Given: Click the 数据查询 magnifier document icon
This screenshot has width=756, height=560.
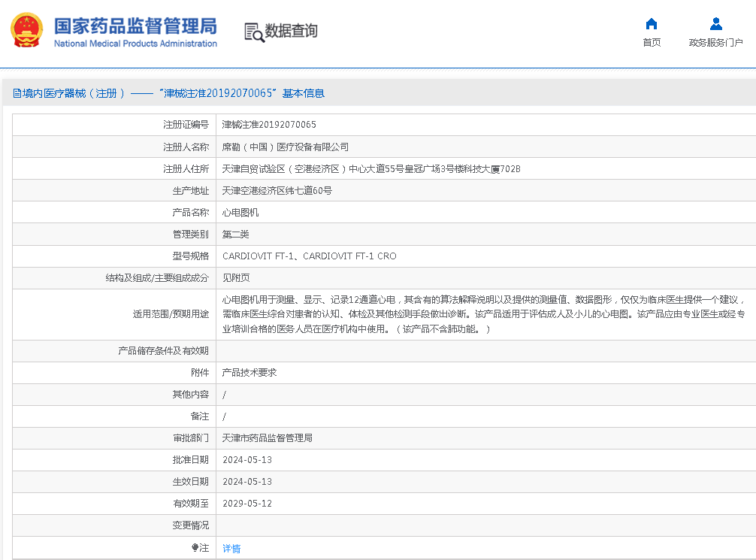Looking at the screenshot, I should click(254, 32).
